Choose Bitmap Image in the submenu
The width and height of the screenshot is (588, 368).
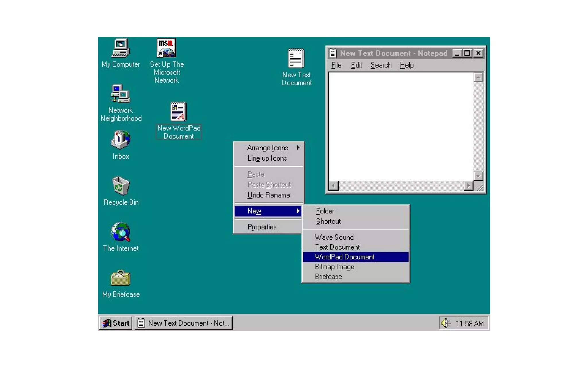pyautogui.click(x=334, y=267)
